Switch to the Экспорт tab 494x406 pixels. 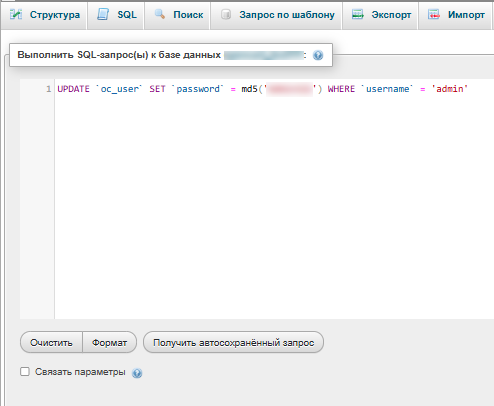coord(380,15)
